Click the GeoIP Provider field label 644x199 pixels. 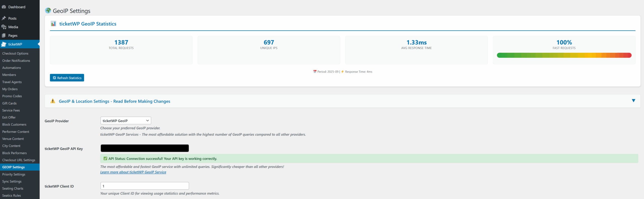pos(57,121)
